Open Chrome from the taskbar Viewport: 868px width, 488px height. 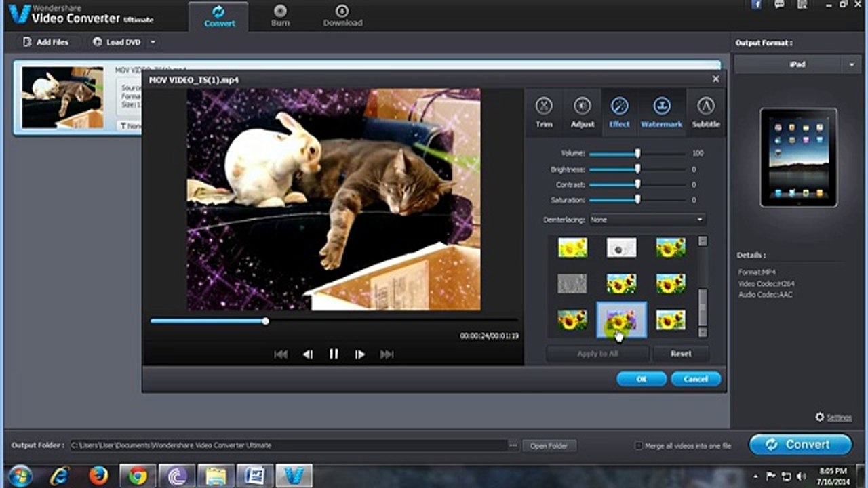tap(138, 476)
